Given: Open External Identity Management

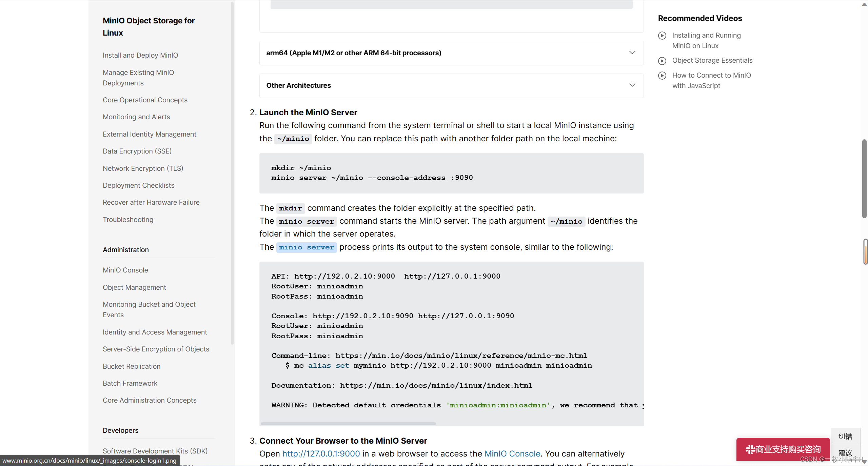Looking at the screenshot, I should point(150,134).
